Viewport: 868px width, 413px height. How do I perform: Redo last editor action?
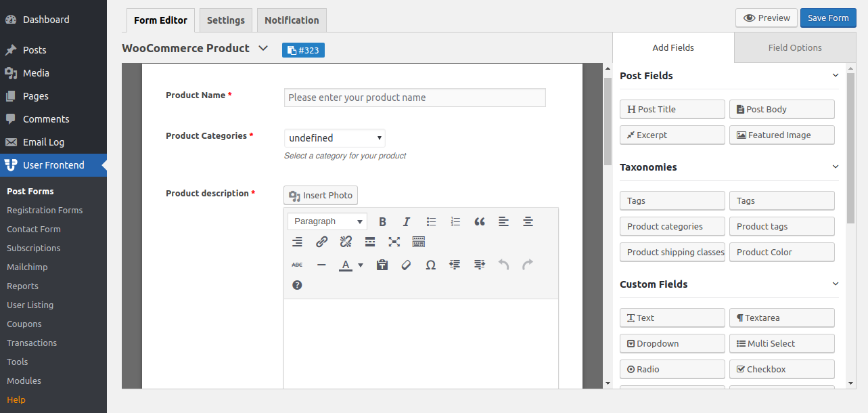click(x=528, y=265)
